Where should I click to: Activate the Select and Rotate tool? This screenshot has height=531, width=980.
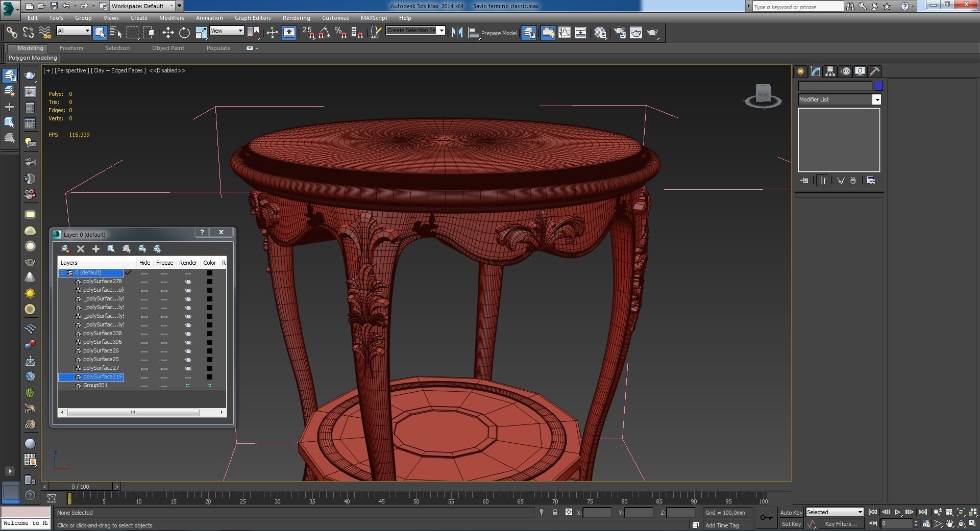click(184, 33)
